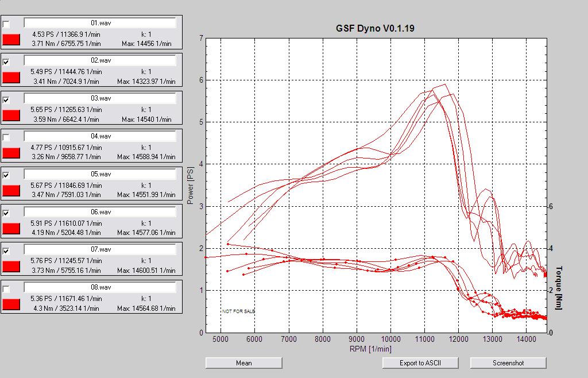Uncheck the 02.wav run checkbox

point(6,62)
